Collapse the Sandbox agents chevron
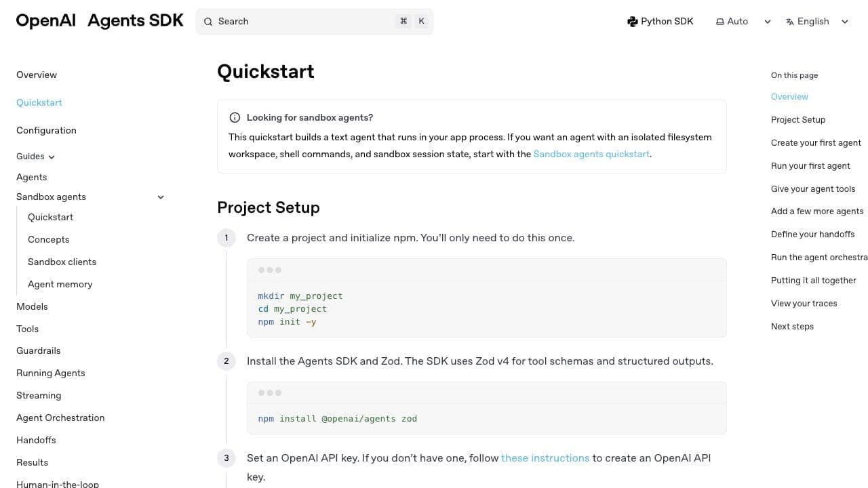The height and width of the screenshot is (488, 868). [161, 197]
